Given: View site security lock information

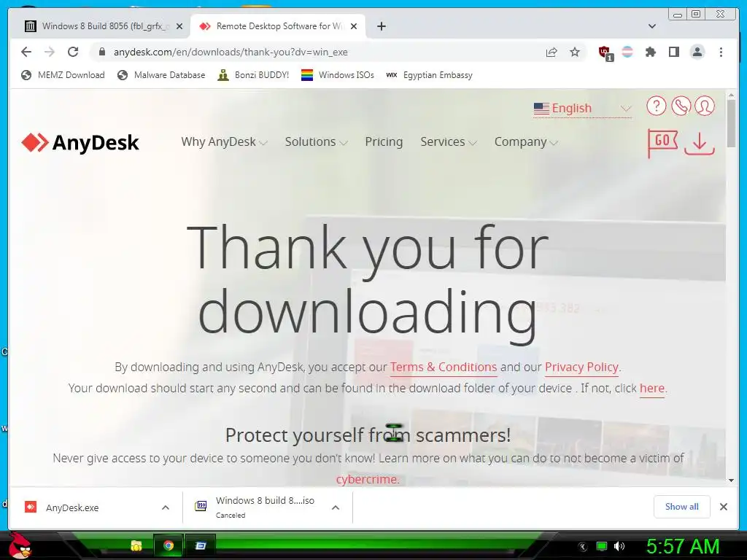Looking at the screenshot, I should pyautogui.click(x=101, y=52).
